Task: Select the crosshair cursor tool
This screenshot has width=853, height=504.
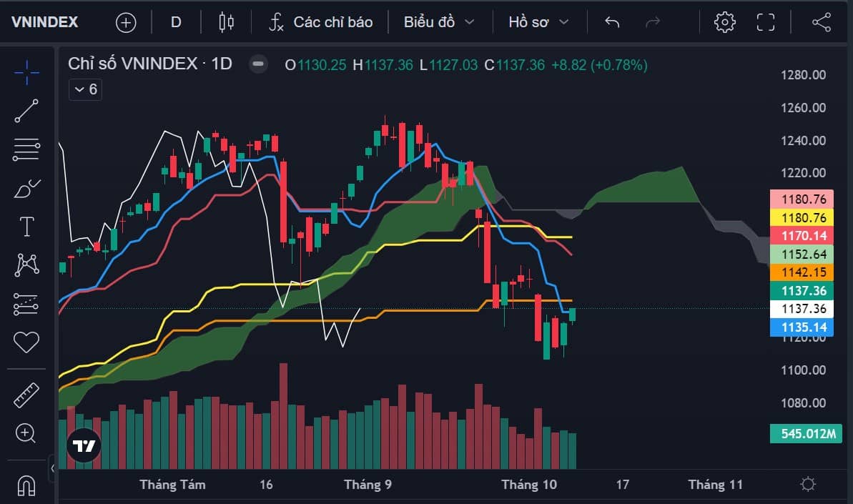Action: (x=26, y=71)
